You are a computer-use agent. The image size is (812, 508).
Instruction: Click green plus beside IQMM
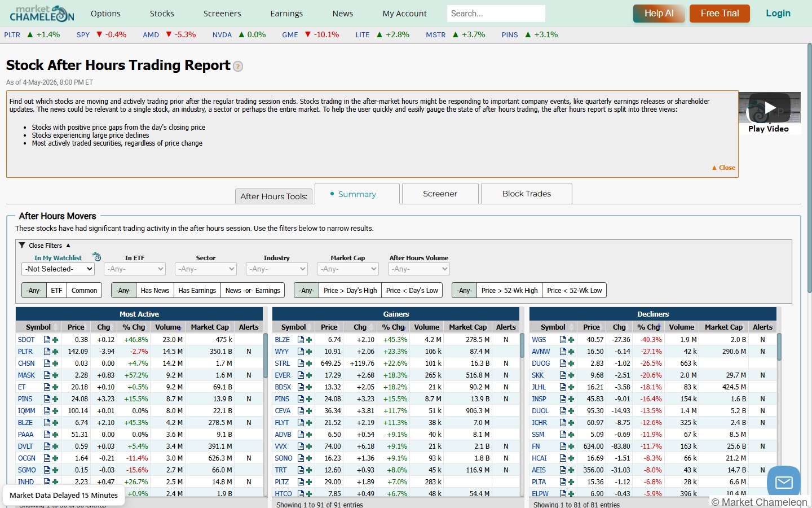coord(55,411)
